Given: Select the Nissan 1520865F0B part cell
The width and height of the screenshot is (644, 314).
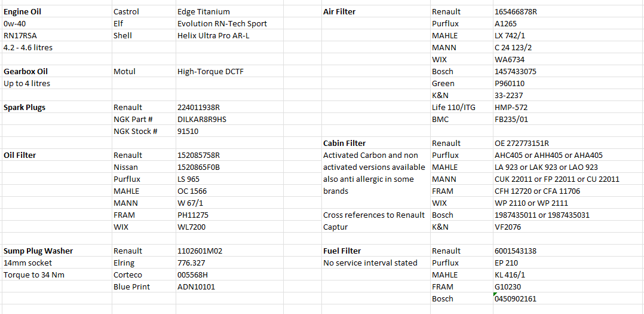Looking at the screenshot, I should pyautogui.click(x=198, y=167).
